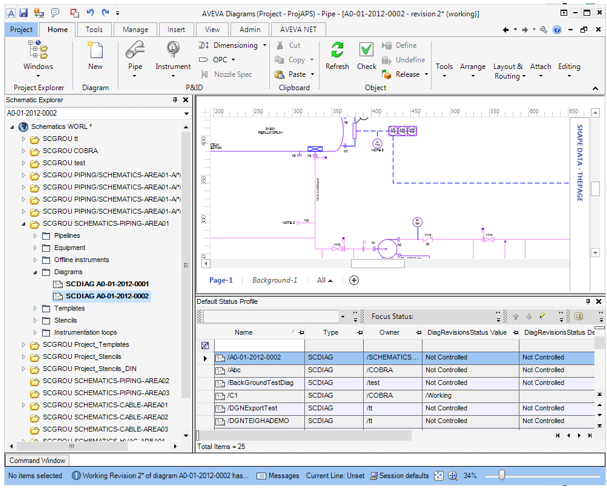Open the Command Window tab

(x=37, y=460)
